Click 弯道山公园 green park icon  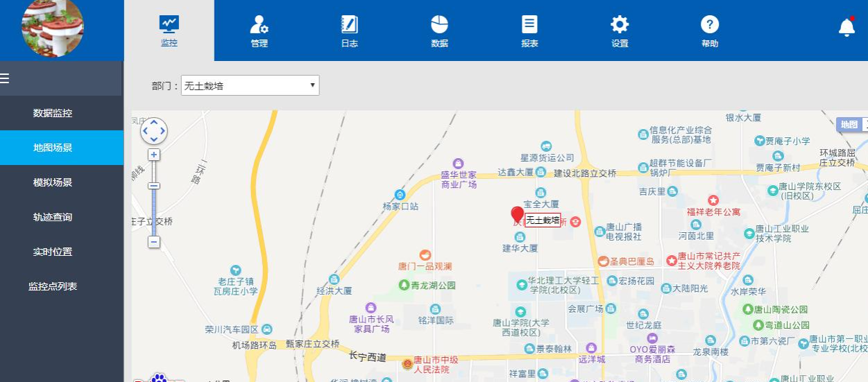click(x=758, y=325)
